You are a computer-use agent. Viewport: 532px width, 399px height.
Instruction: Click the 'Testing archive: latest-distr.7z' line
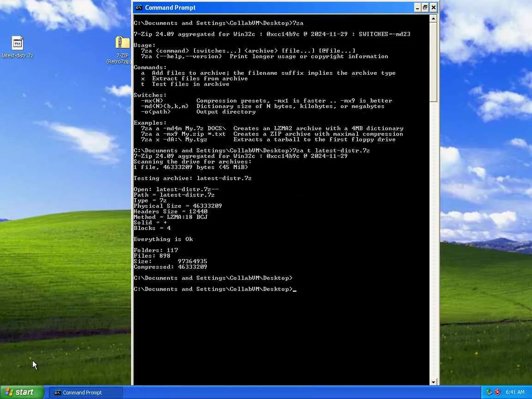click(x=193, y=178)
